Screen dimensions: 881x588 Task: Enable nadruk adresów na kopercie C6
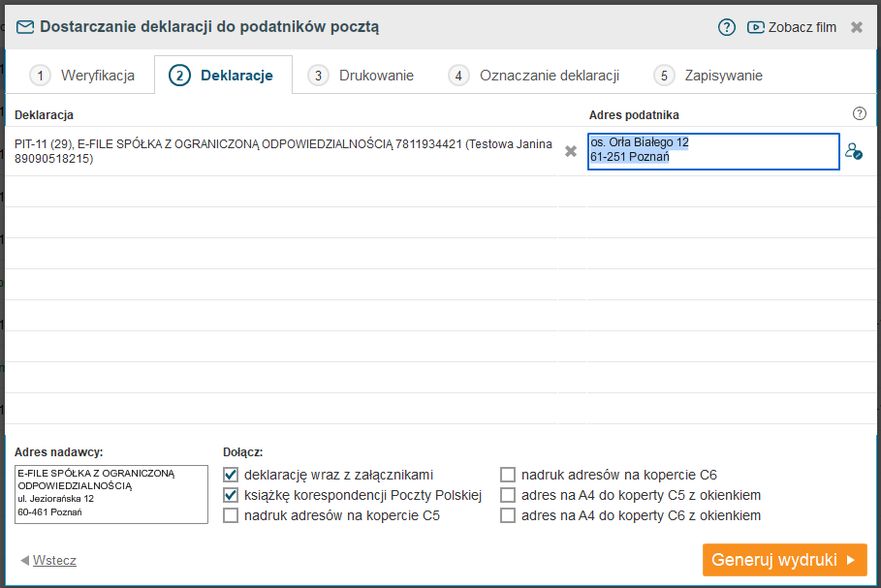(x=508, y=475)
